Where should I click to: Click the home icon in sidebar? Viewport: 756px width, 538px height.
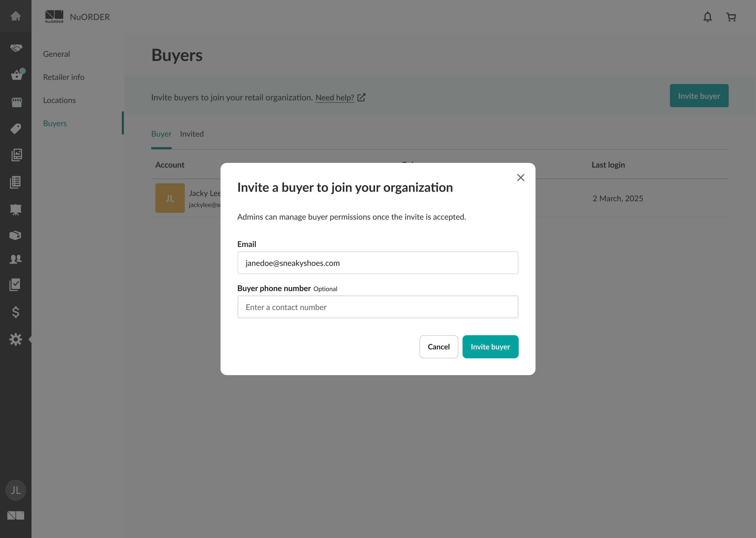click(15, 16)
